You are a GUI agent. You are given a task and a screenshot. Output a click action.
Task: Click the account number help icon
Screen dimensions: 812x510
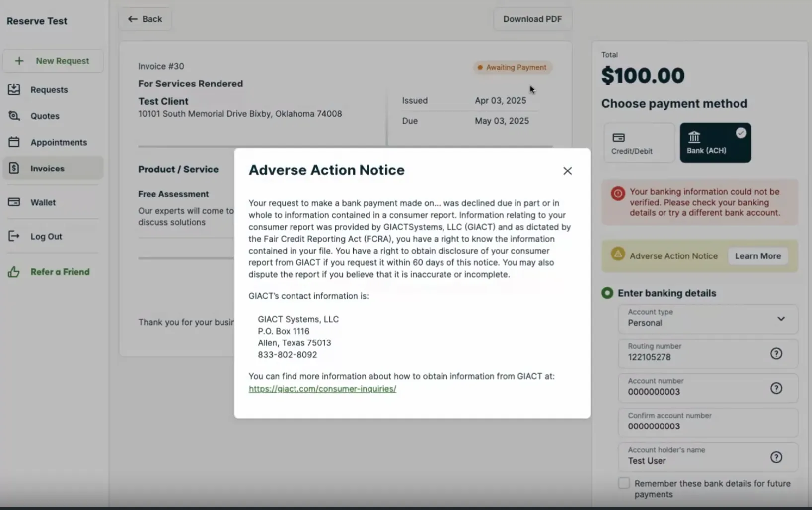776,388
